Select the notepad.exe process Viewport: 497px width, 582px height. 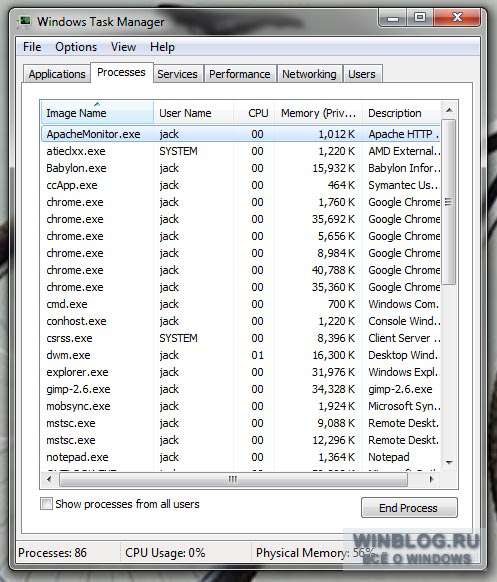(241, 457)
